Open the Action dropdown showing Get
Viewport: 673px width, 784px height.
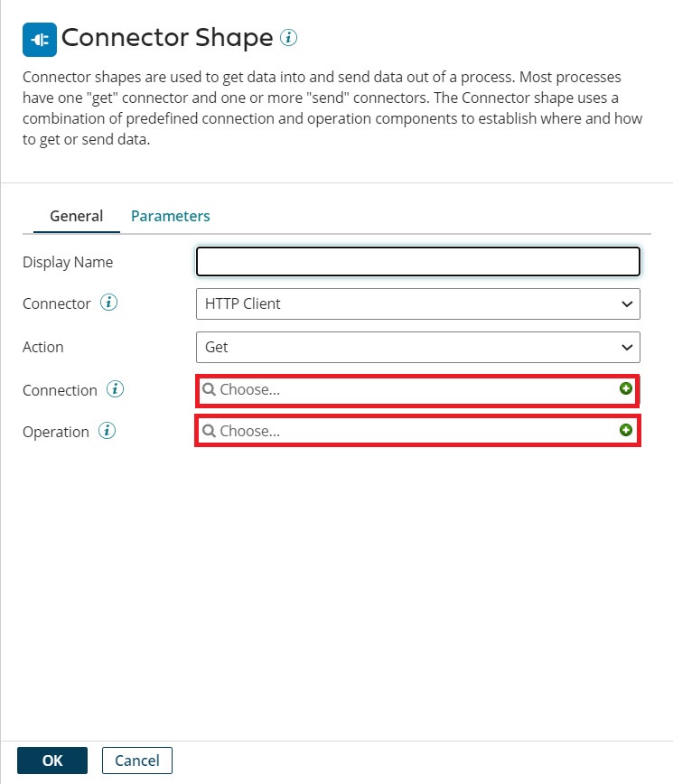[418, 347]
